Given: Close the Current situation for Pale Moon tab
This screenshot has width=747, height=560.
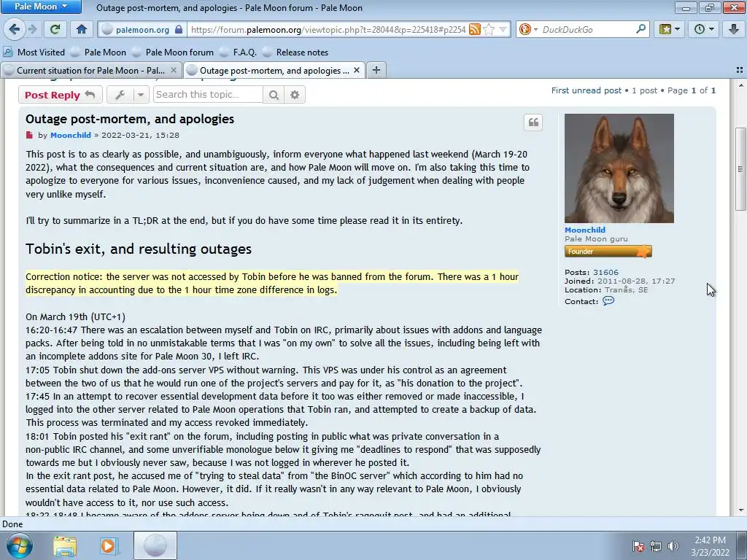Looking at the screenshot, I should (x=174, y=71).
